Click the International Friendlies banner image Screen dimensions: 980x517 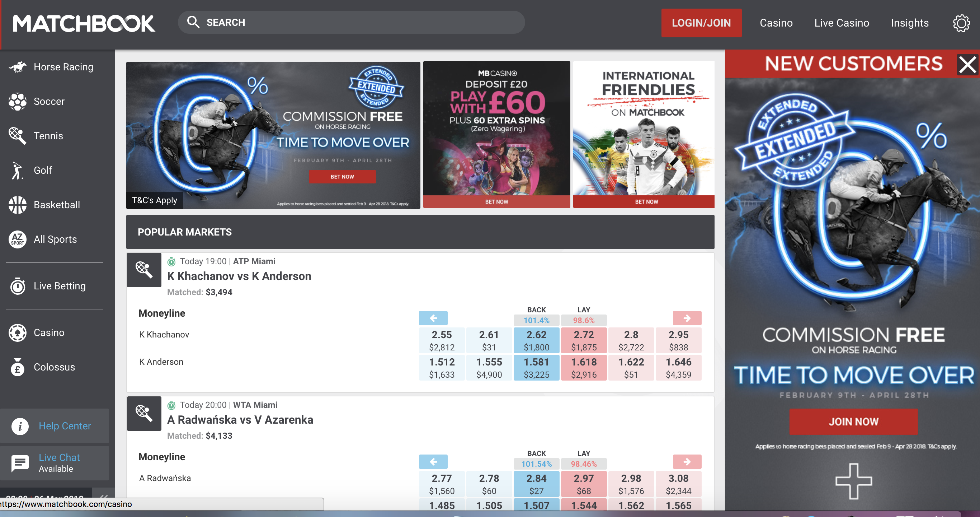(644, 129)
